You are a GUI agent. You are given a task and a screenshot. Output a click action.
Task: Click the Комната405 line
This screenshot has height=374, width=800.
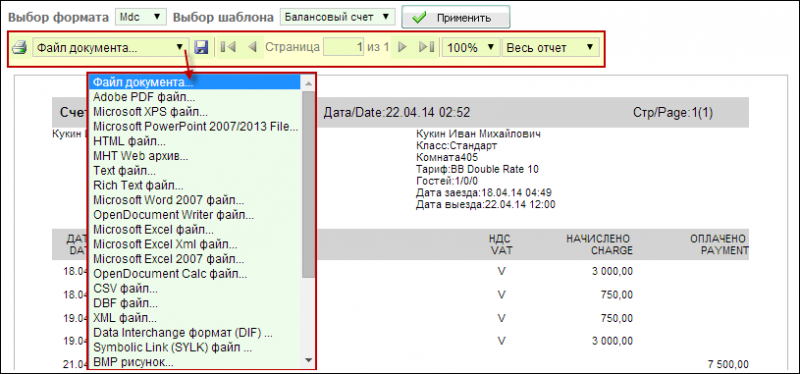coord(447,157)
